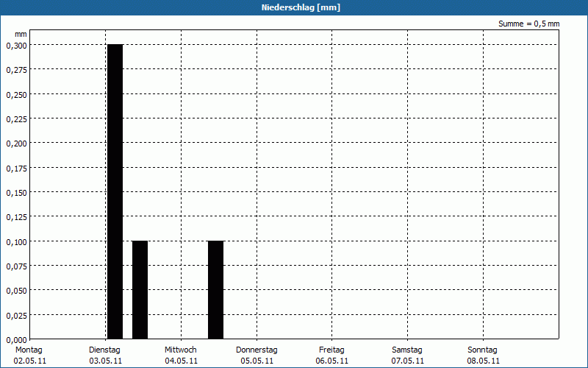Viewport: 588px width, 368px height.
Task: Click the 06.05.11 date label
Action: coord(332,361)
